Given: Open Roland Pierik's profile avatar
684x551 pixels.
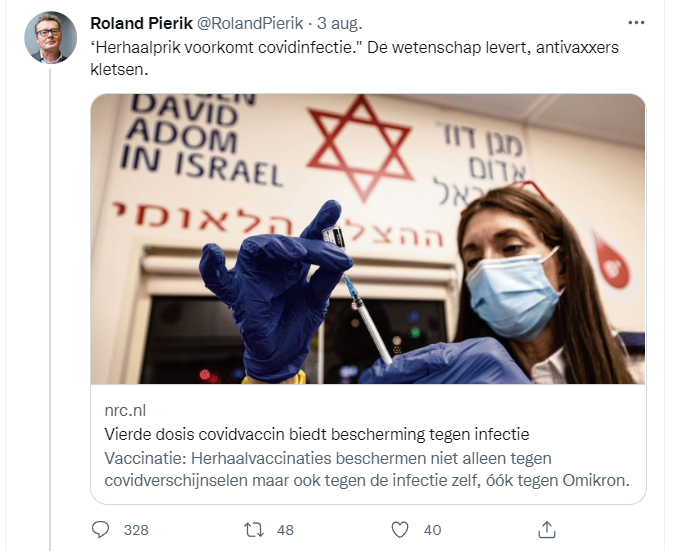Looking at the screenshot, I should (x=51, y=38).
